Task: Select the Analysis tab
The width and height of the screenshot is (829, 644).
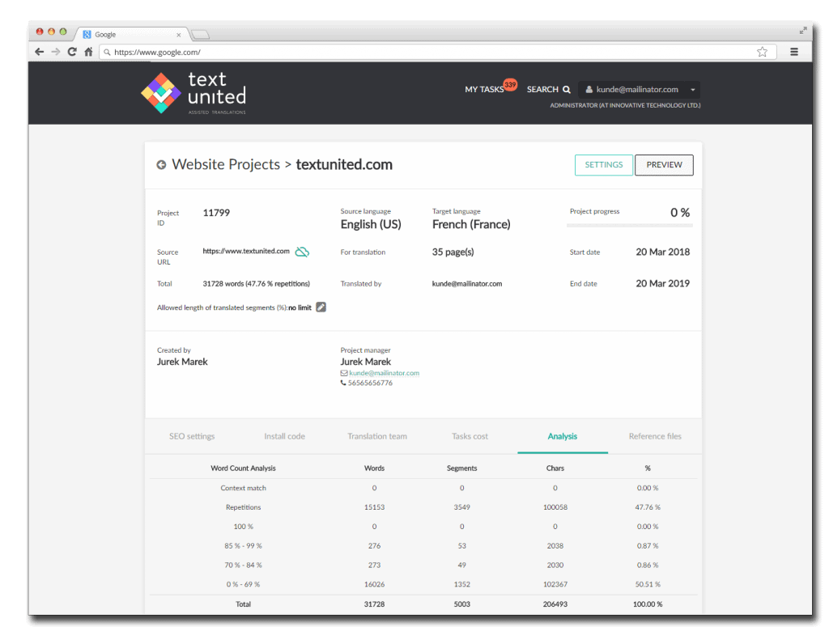Action: coord(563,436)
